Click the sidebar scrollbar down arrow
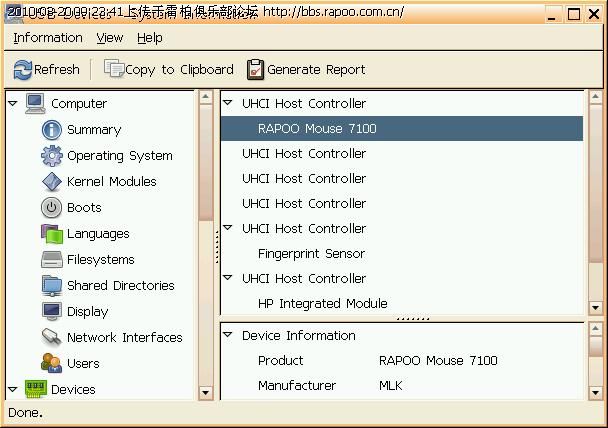 pos(206,392)
